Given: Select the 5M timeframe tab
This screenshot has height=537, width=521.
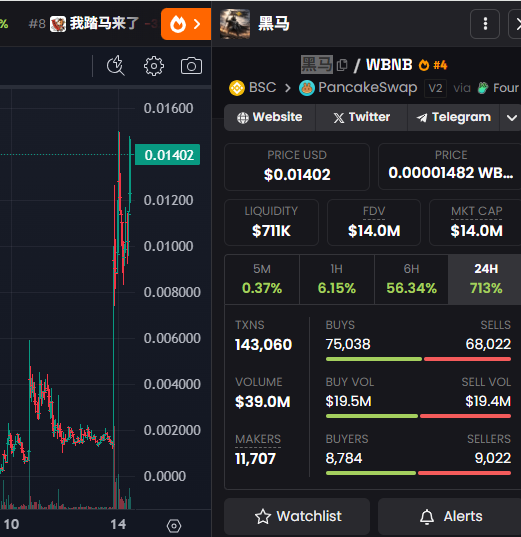Looking at the screenshot, I should [x=262, y=279].
